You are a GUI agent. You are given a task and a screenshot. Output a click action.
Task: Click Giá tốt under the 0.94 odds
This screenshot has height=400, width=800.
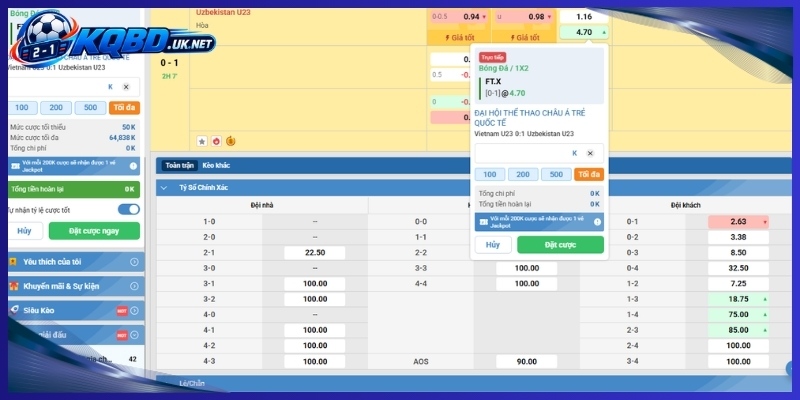click(x=459, y=38)
